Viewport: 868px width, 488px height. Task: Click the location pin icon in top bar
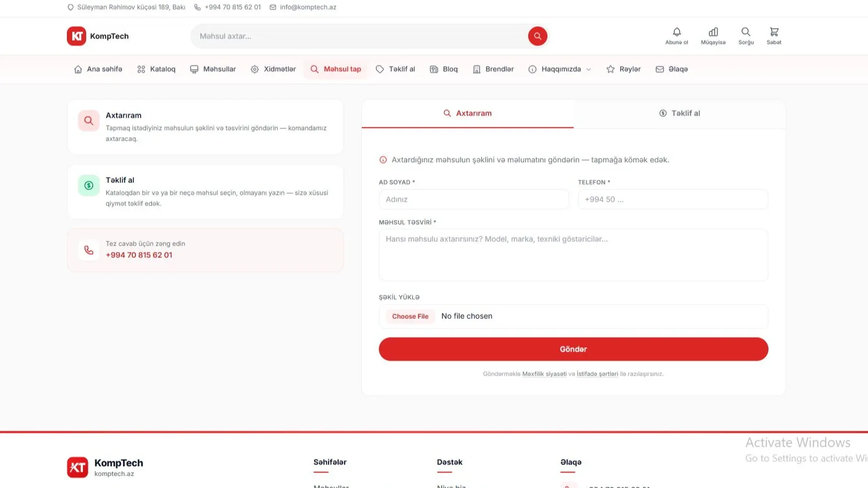pyautogui.click(x=70, y=7)
